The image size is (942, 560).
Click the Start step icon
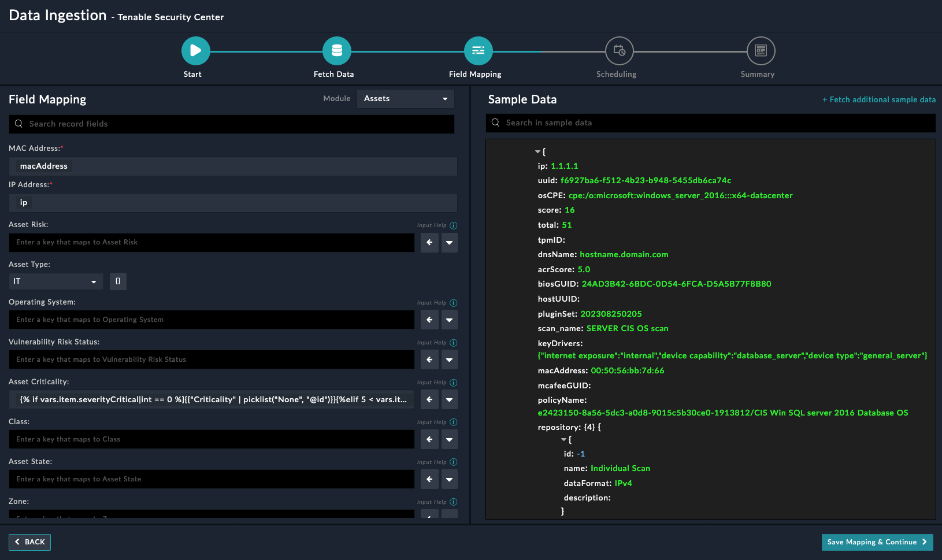tap(195, 51)
